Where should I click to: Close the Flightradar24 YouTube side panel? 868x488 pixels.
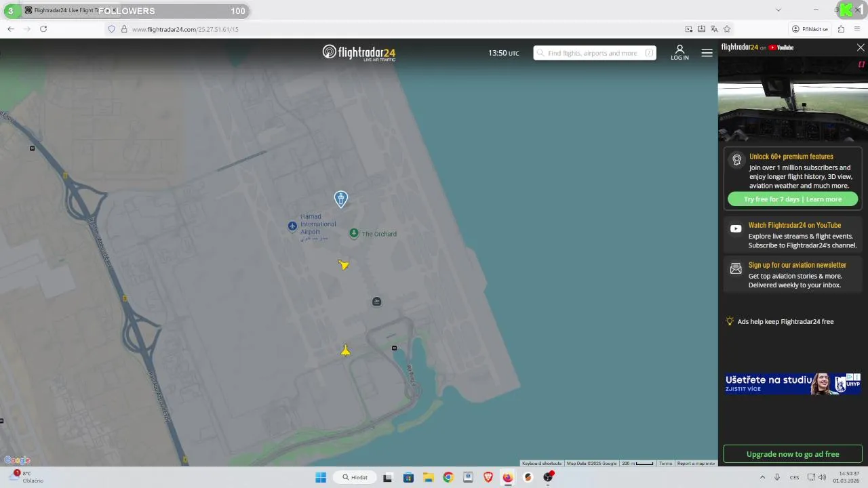click(x=861, y=47)
